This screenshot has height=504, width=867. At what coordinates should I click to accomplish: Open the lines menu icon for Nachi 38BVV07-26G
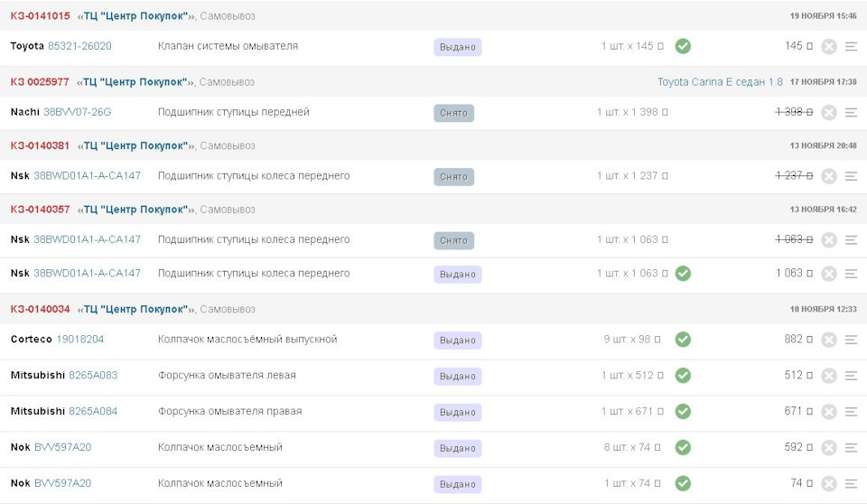[851, 112]
